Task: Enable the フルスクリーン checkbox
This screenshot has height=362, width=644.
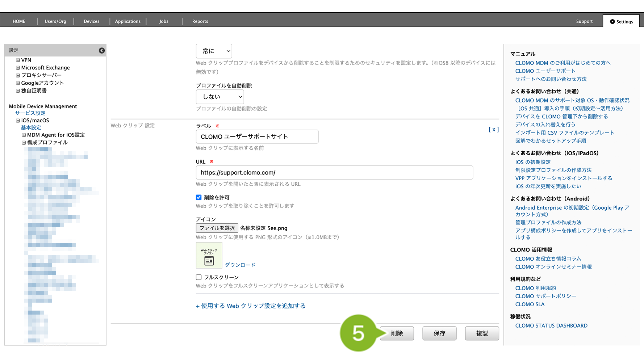Action: tap(199, 277)
